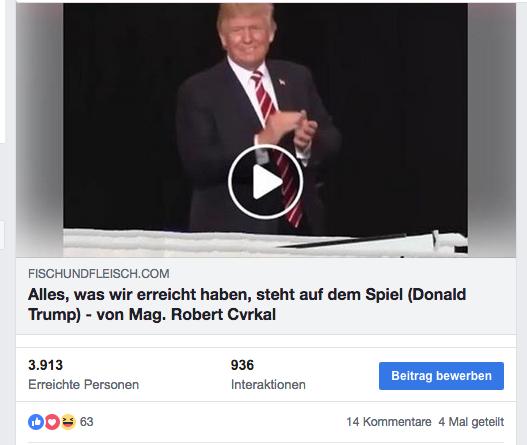This screenshot has width=527, height=445.
Task: Click the Beitrag bewerben button
Action: coord(441,376)
